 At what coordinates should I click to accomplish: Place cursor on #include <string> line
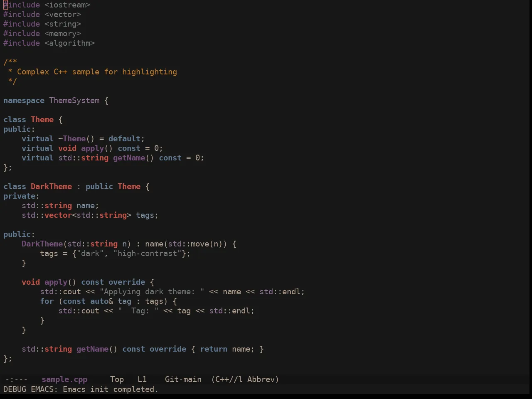pyautogui.click(x=42, y=24)
